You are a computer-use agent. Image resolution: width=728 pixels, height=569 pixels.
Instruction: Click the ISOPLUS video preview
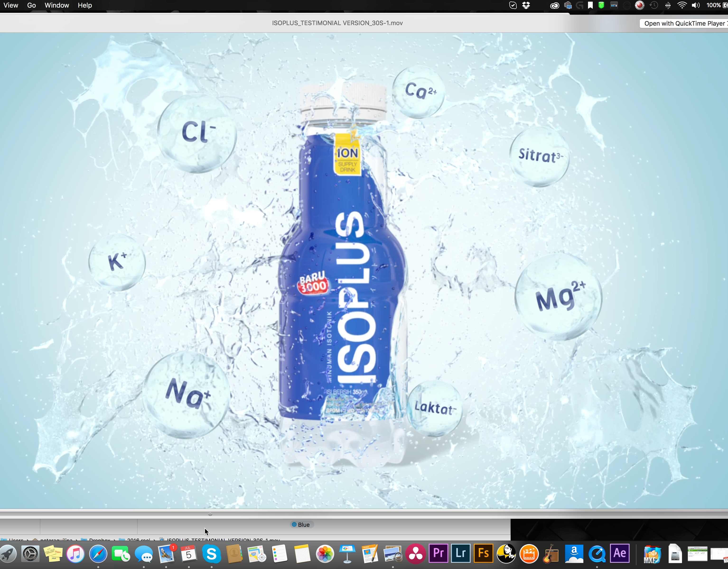point(364,271)
